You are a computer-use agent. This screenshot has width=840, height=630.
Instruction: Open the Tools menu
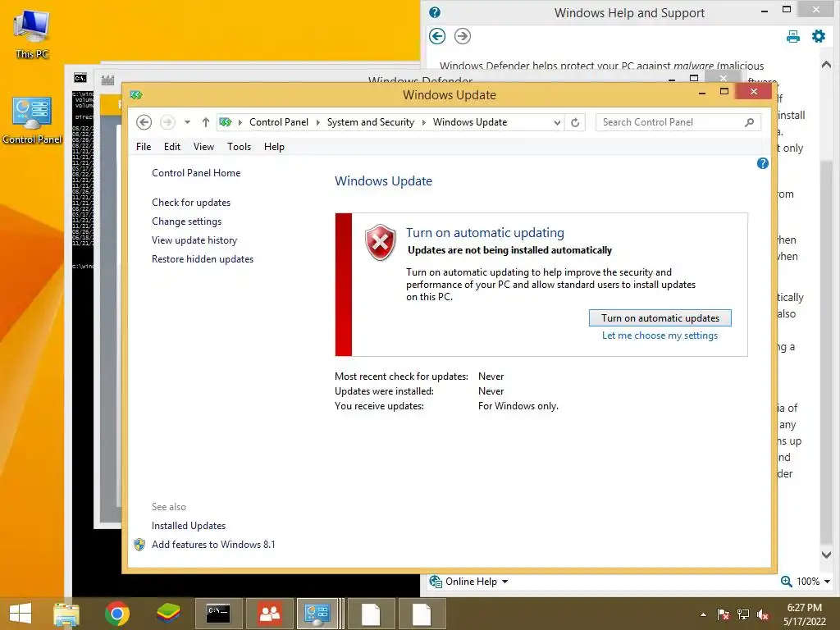[x=239, y=147]
